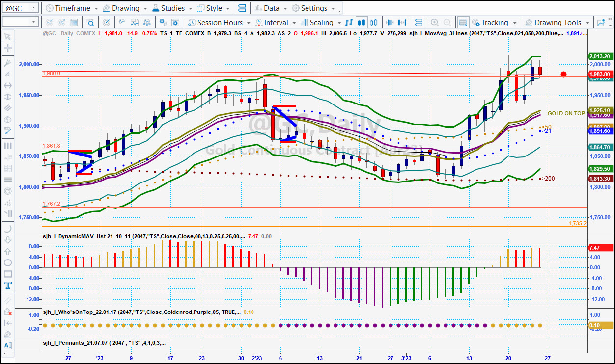
Task: Select the fan lines drawing tool
Action: [x=7, y=64]
